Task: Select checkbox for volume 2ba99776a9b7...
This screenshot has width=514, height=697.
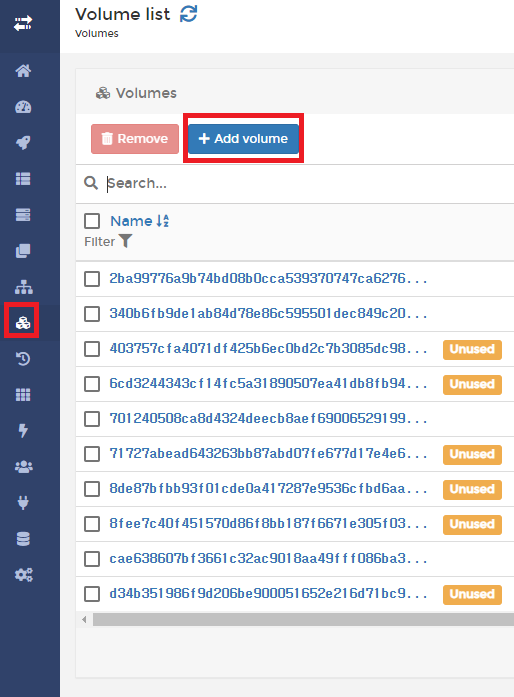Action: (x=92, y=279)
